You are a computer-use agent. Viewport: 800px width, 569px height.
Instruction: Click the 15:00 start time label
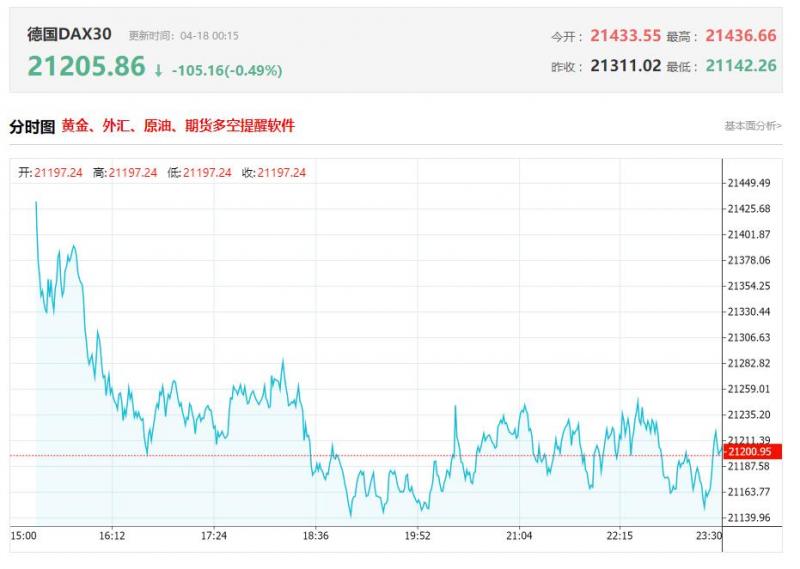tap(24, 536)
